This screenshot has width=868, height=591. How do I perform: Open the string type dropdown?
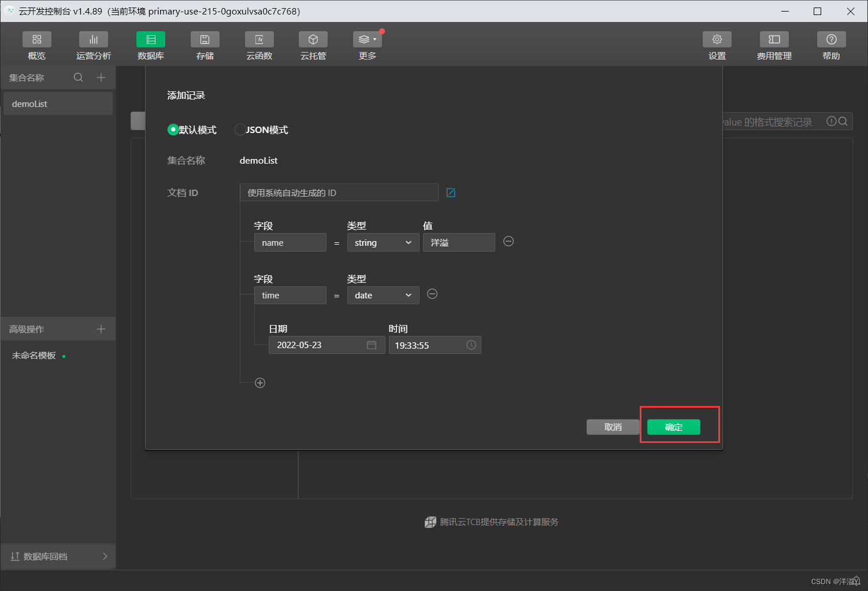pos(383,242)
